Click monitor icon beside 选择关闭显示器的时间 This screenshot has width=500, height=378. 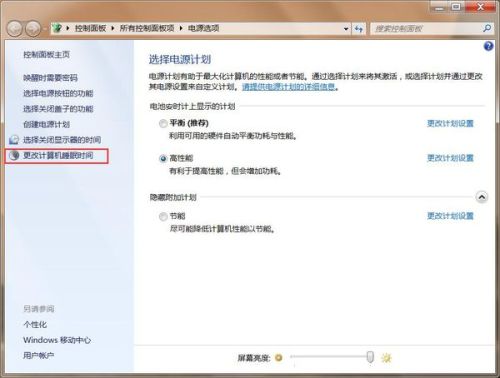click(x=14, y=140)
